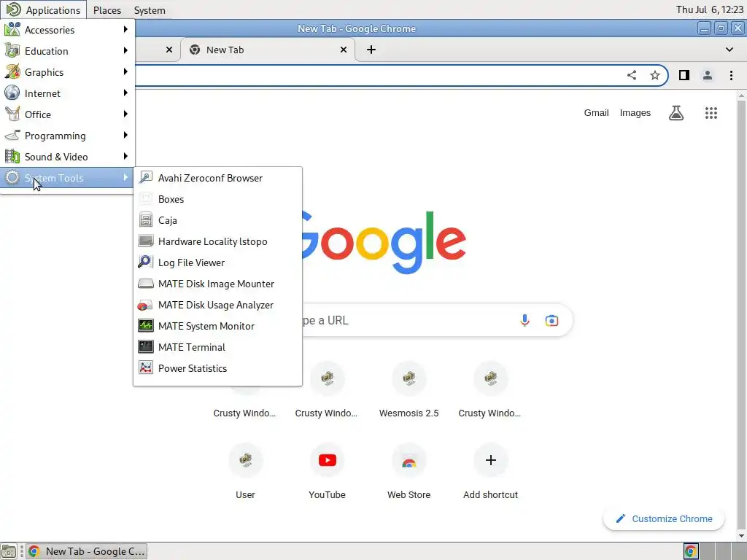Open the User shortcut
This screenshot has height=560, width=747.
click(245, 471)
